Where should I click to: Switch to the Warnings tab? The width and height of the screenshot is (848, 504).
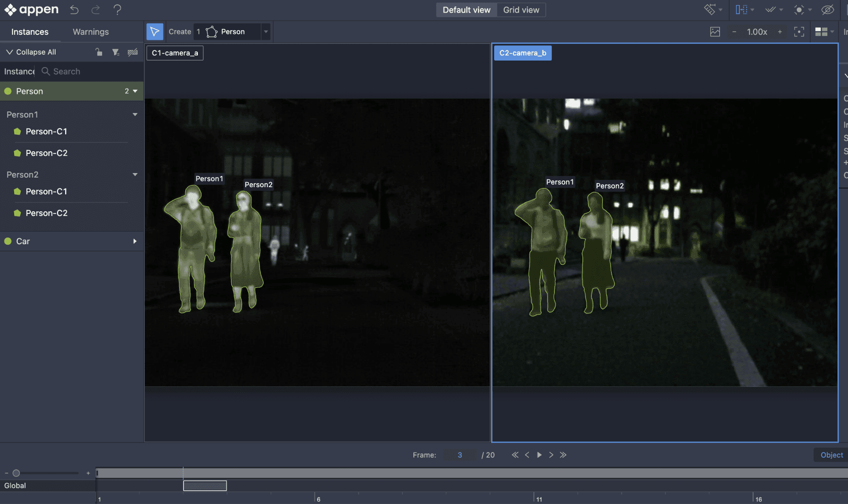[x=90, y=32]
